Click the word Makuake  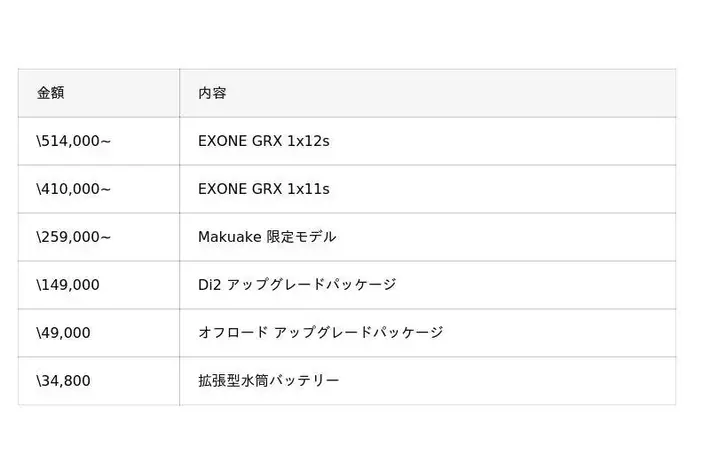[x=229, y=237]
